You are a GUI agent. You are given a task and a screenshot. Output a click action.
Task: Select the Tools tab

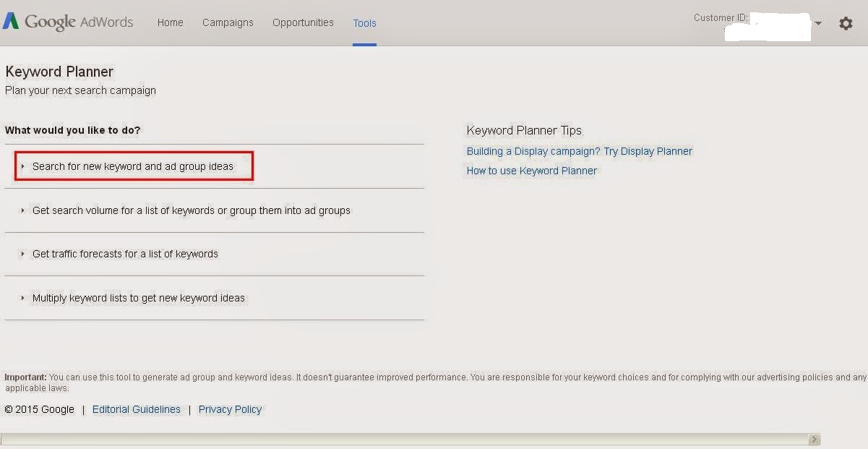[x=364, y=22]
